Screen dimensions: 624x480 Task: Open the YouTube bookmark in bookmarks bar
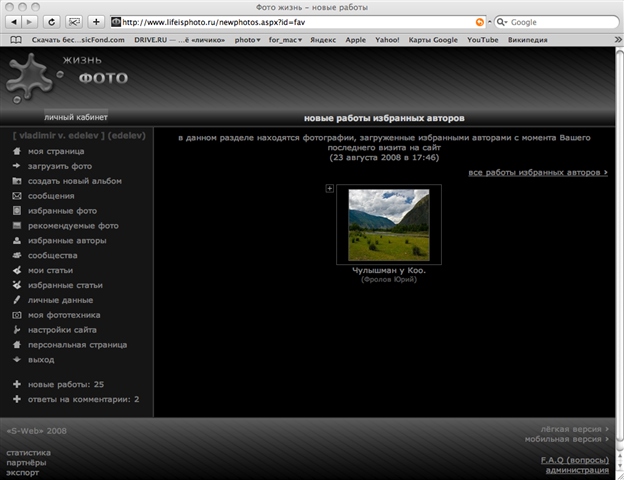pyautogui.click(x=488, y=40)
